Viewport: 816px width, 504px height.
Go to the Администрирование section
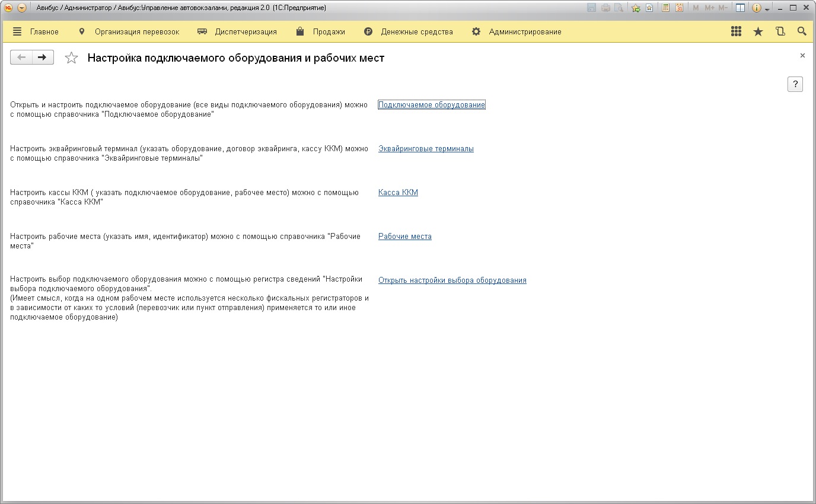(x=517, y=32)
